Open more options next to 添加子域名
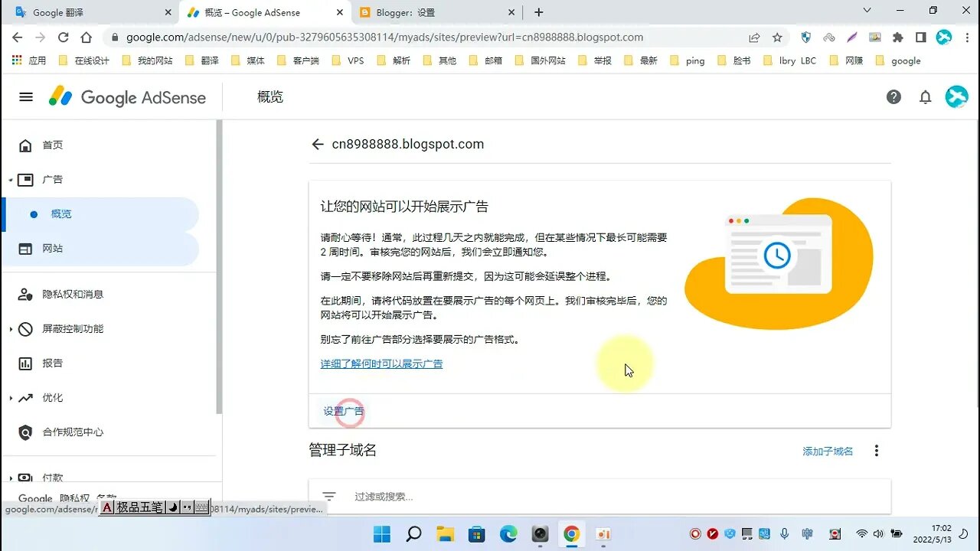The image size is (980, 551). [x=877, y=451]
